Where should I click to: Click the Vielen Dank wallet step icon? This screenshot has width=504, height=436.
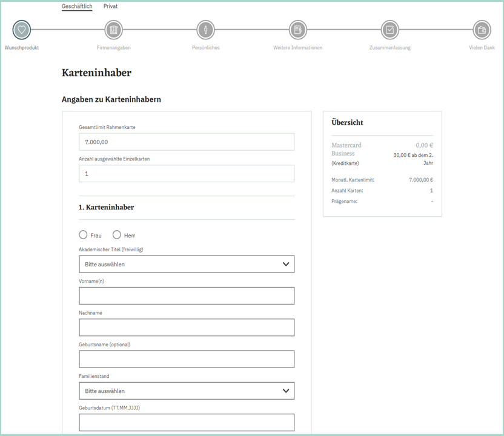[x=482, y=29]
